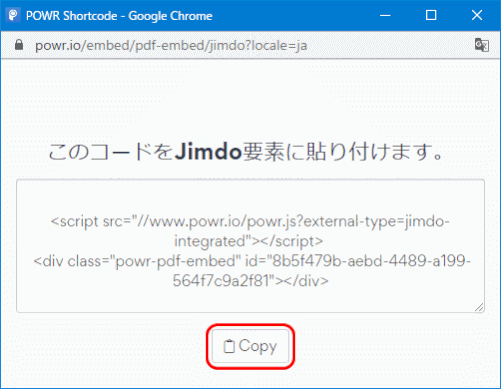Maximize the POWR Shortcode window
Viewport: 501px width, 389px height.
coord(431,15)
